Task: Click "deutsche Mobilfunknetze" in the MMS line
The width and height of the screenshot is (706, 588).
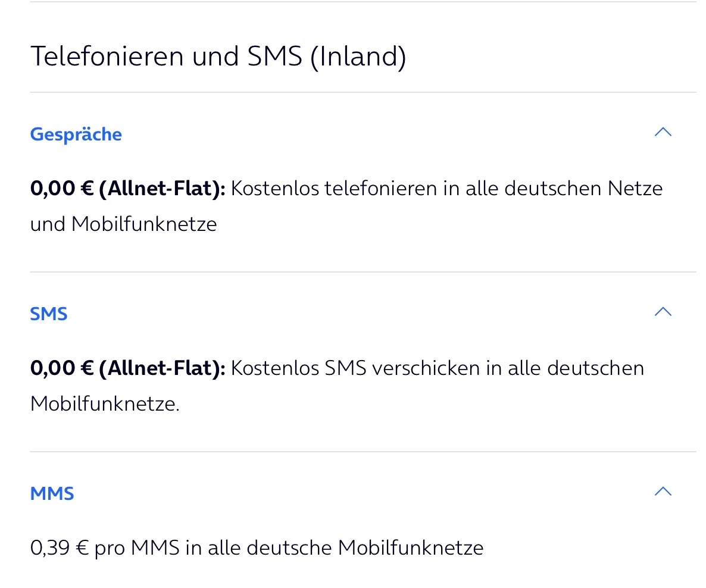Action: pos(364,548)
